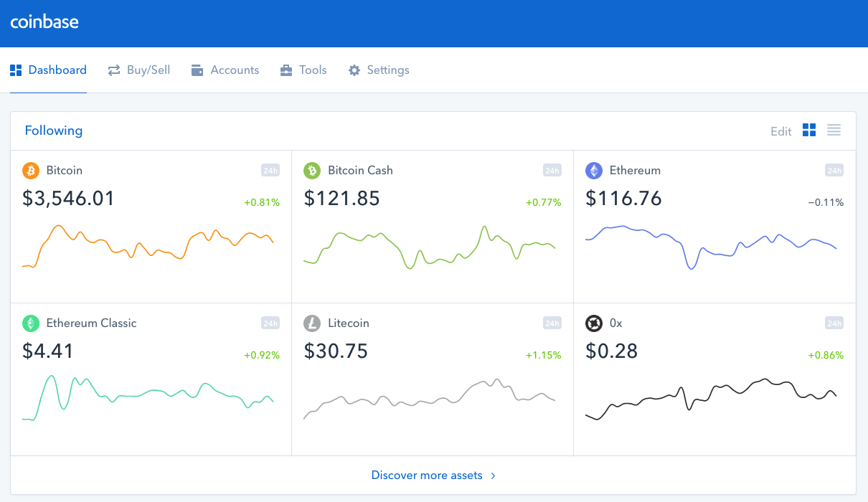Image resolution: width=868 pixels, height=502 pixels.
Task: Open the Tools tab
Action: tap(303, 70)
